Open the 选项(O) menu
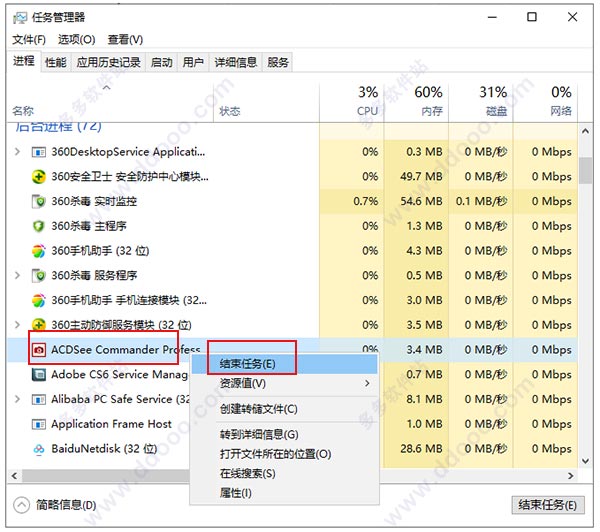The height and width of the screenshot is (532, 600). click(77, 39)
